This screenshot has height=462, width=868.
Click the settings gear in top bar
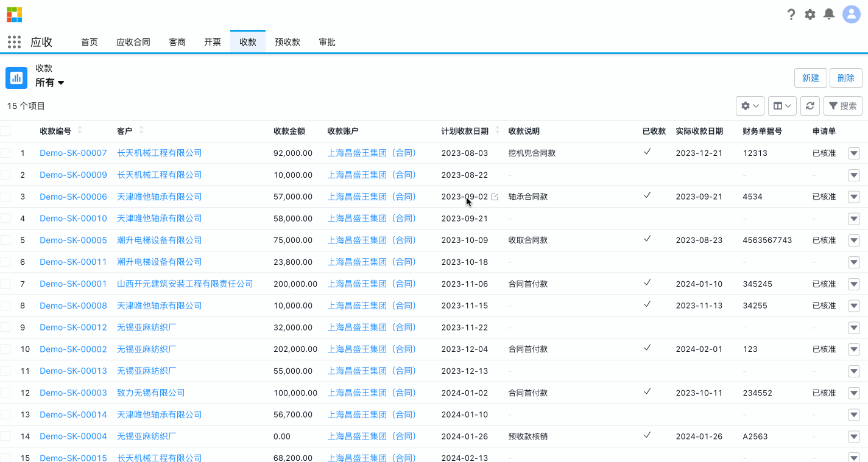810,14
